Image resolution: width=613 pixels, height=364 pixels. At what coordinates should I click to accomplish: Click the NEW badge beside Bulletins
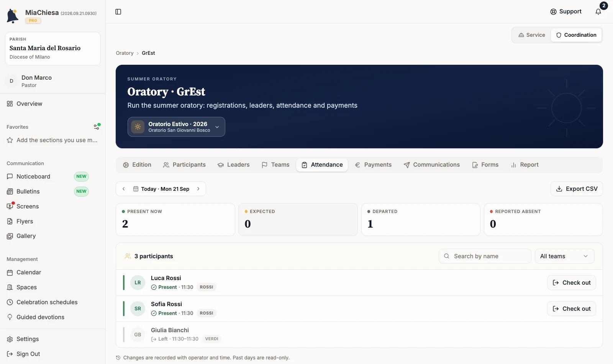[x=81, y=192]
